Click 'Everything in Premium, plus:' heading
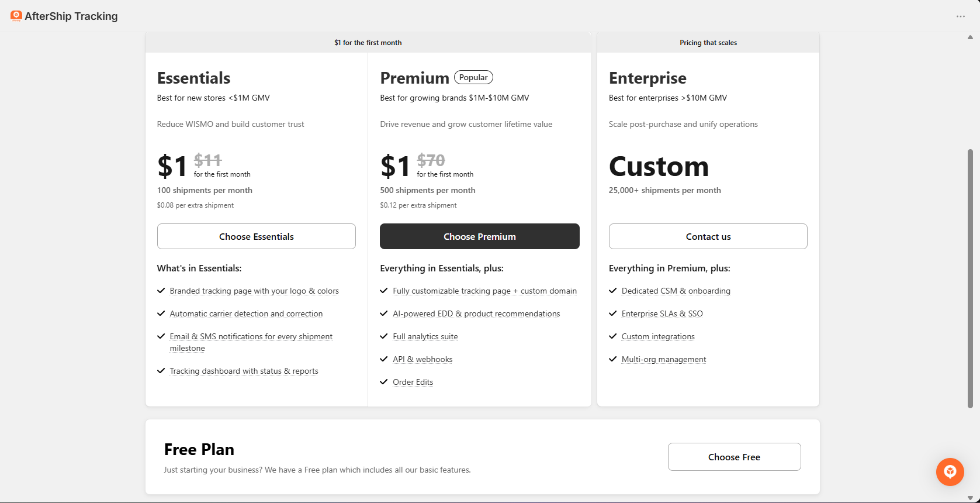980x503 pixels. coord(670,268)
